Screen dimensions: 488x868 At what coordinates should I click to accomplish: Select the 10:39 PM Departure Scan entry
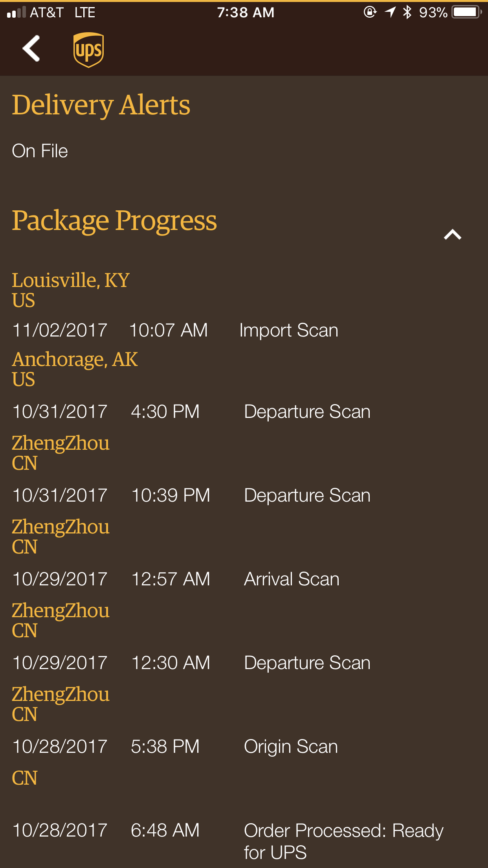click(x=307, y=495)
